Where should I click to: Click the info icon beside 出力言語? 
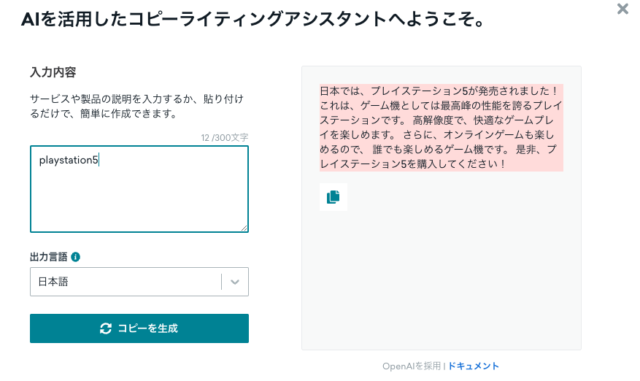(76, 257)
